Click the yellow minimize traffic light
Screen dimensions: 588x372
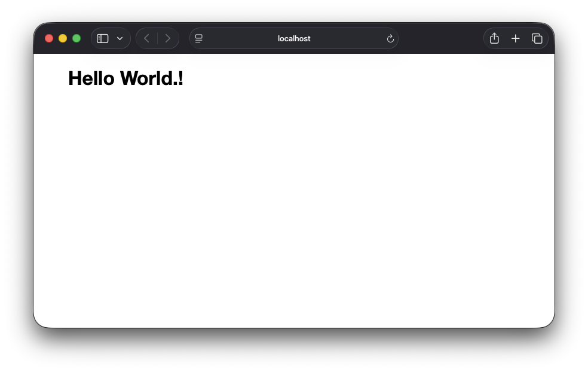63,38
